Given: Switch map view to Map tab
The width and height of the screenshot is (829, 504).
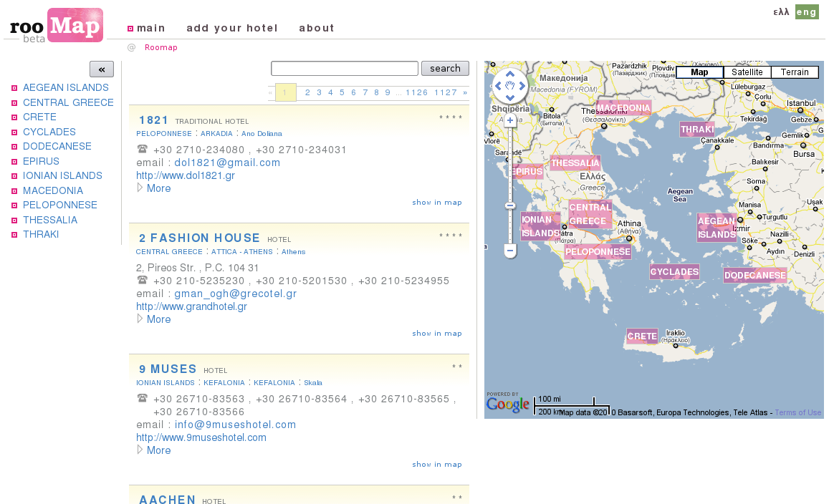Looking at the screenshot, I should point(699,72).
